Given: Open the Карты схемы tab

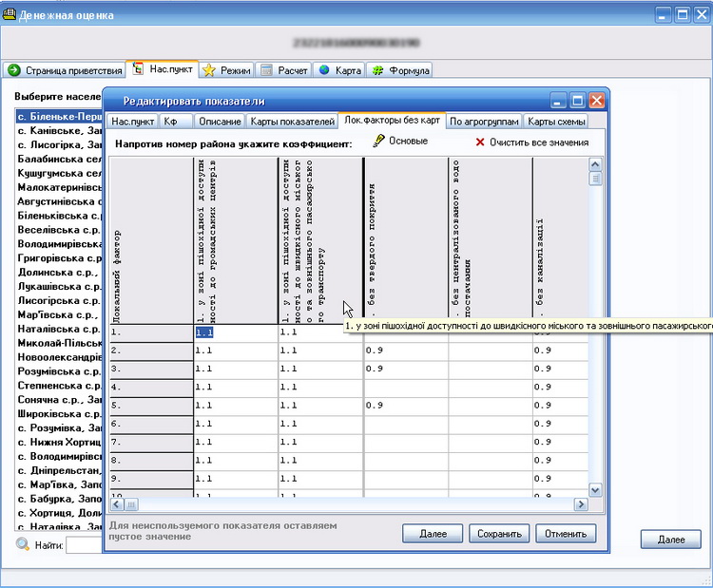Looking at the screenshot, I should 556,122.
